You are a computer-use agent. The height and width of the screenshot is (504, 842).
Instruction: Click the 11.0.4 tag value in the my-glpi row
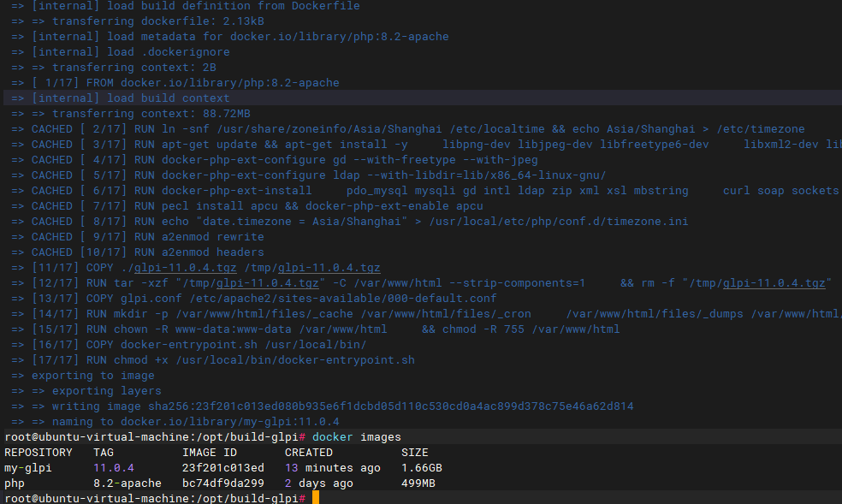tap(114, 468)
